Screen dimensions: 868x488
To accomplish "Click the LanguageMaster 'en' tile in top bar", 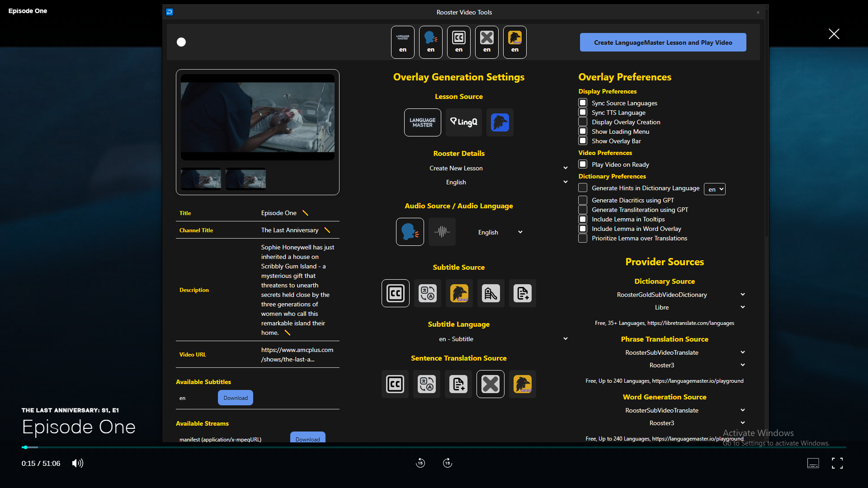I will coord(402,42).
